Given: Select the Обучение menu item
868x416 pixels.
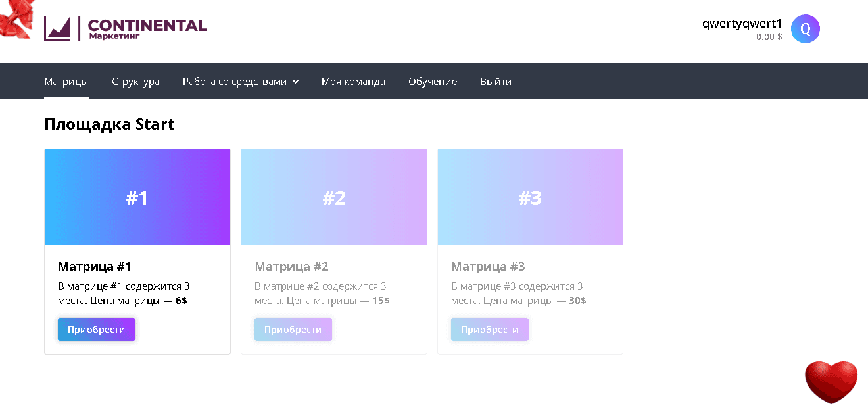Looking at the screenshot, I should 433,82.
